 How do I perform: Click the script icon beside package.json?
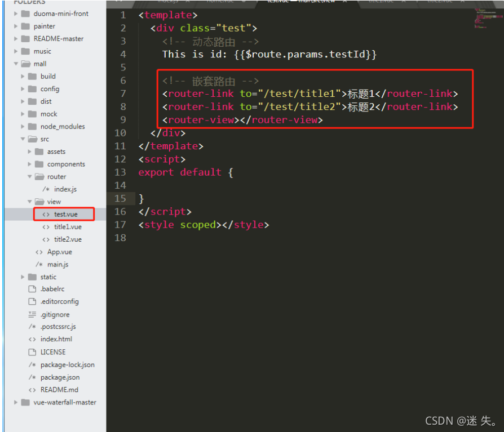point(32,377)
